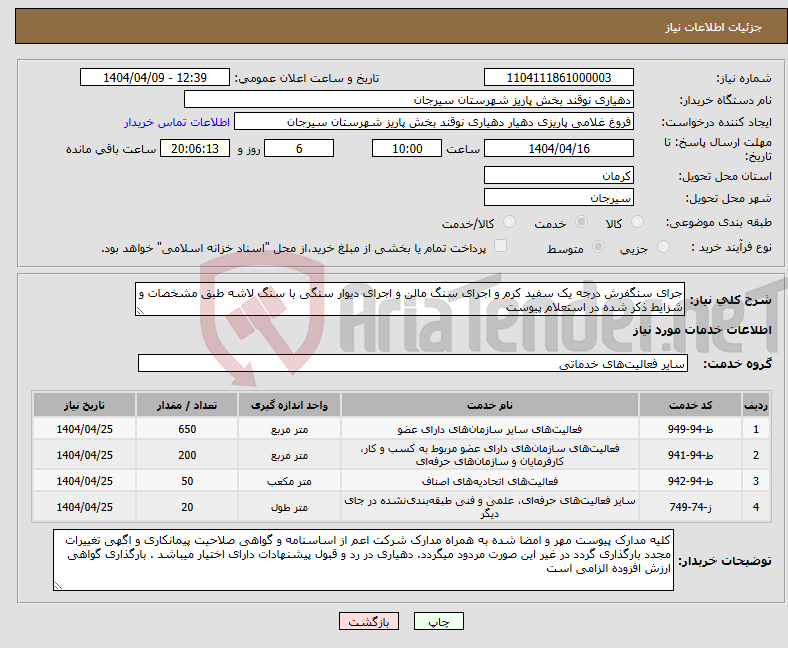Click the need date in row 4
This screenshot has width=788, height=648.
pos(84,507)
